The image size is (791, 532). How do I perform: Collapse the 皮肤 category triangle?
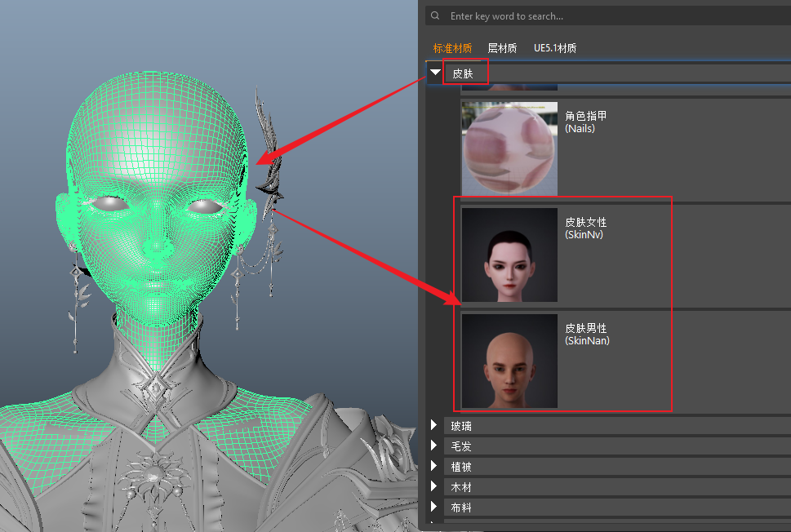[435, 73]
